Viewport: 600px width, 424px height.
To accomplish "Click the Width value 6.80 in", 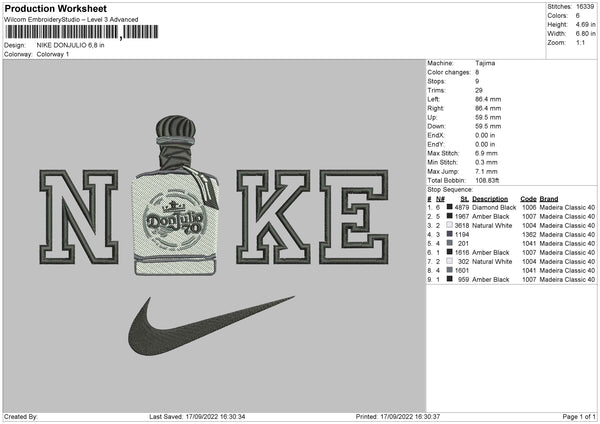I will pos(585,34).
